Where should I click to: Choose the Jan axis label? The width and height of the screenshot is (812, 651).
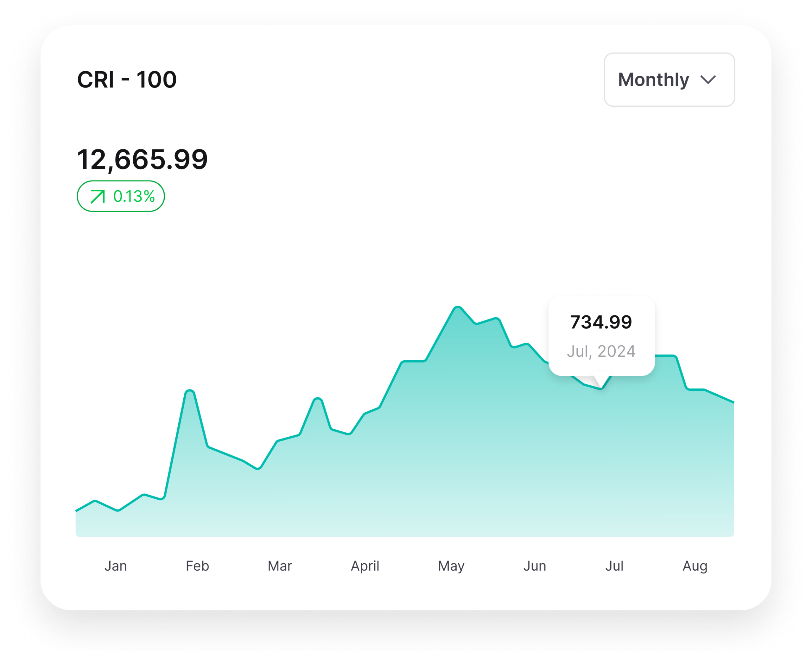pos(116,566)
